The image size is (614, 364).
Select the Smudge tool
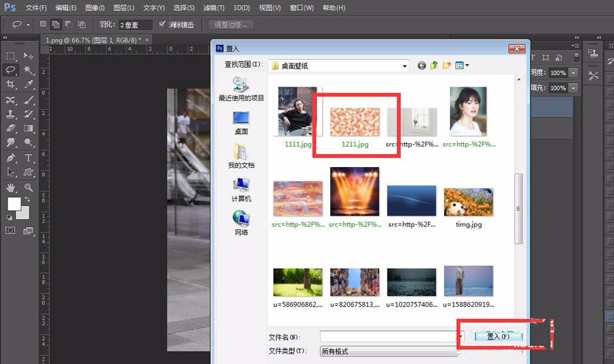coord(10,142)
